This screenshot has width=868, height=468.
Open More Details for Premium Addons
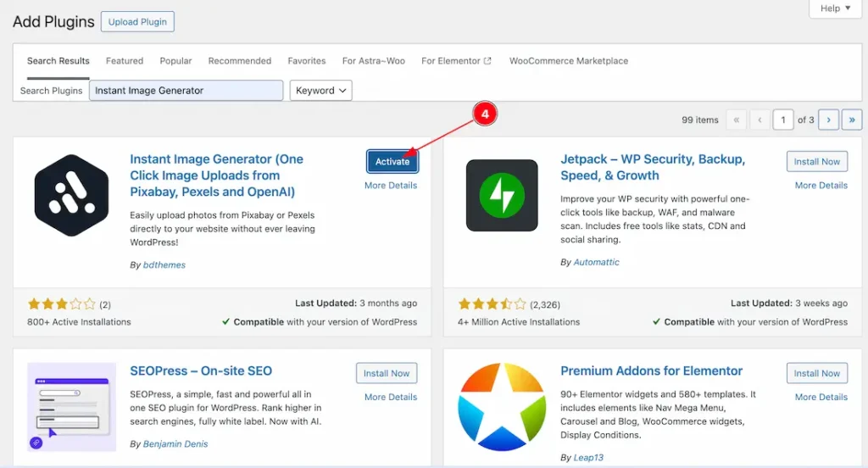821,397
